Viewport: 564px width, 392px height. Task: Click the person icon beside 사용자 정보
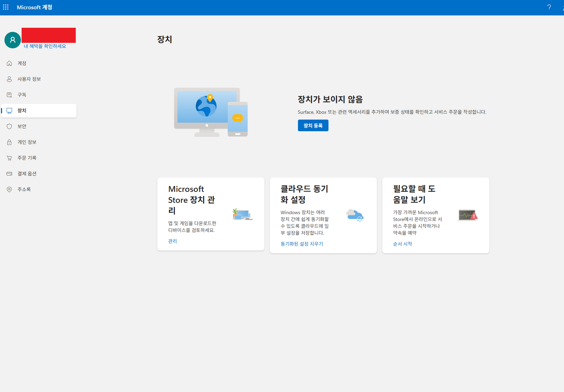click(9, 79)
